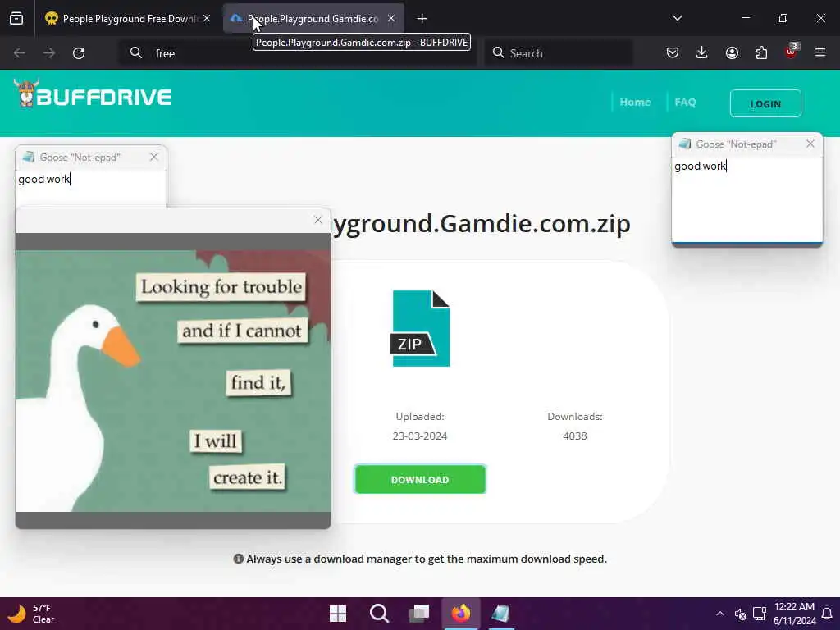Click the Playground.Gamdie.com.zip file title
This screenshot has height=630, width=840.
[481, 224]
